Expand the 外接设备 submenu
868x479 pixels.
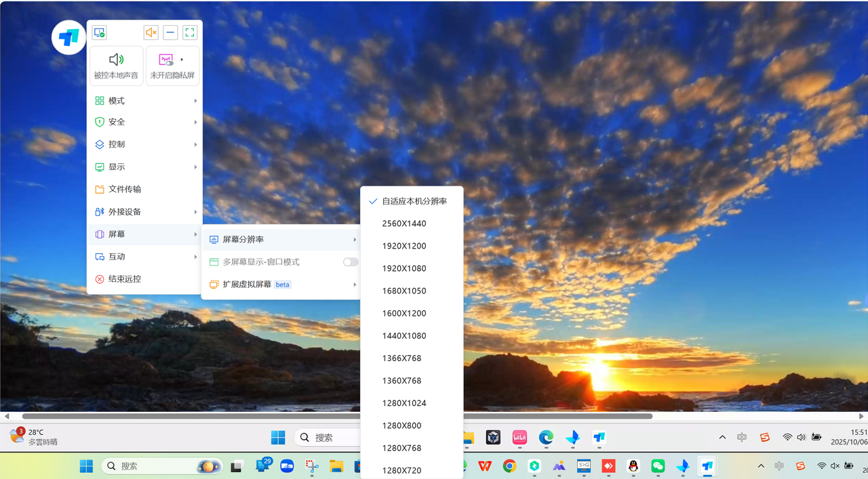(x=196, y=211)
